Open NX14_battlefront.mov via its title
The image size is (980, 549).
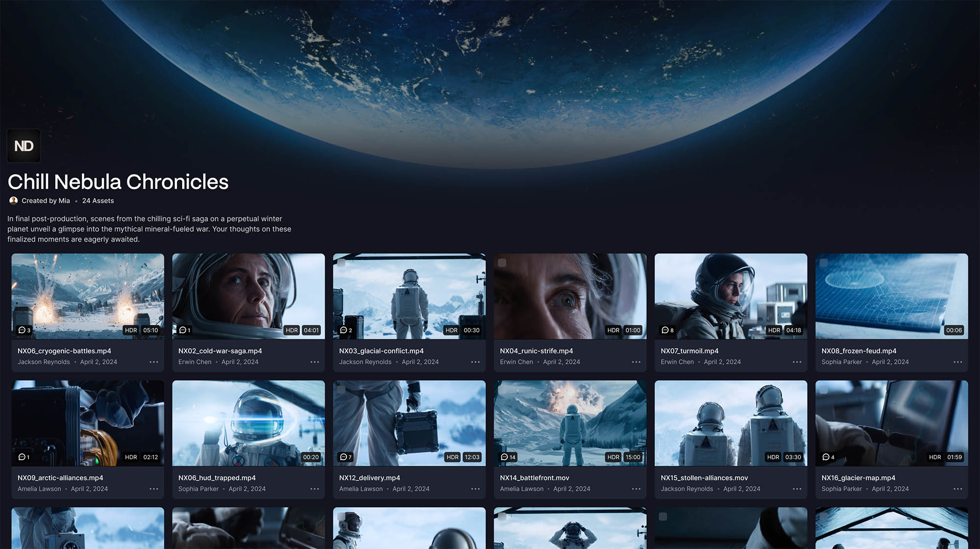pos(535,478)
